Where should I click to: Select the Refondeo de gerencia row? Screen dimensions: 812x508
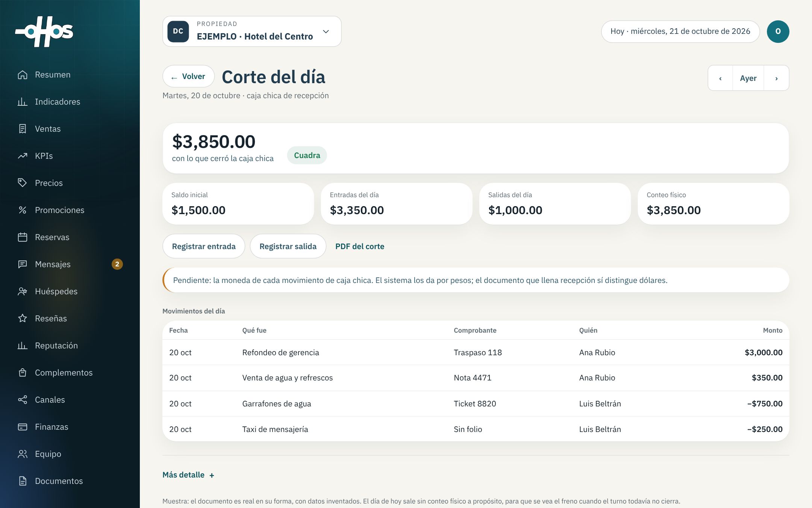tap(476, 352)
